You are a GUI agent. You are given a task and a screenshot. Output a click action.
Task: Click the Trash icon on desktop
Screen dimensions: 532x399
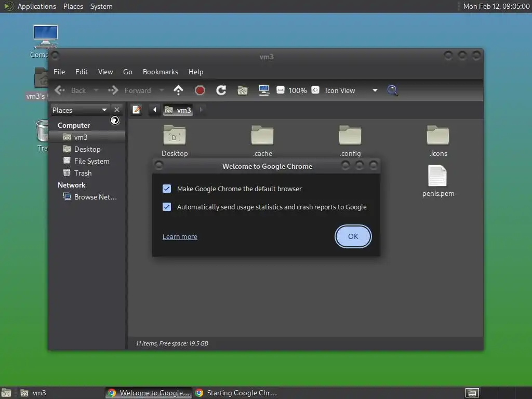[x=42, y=131]
